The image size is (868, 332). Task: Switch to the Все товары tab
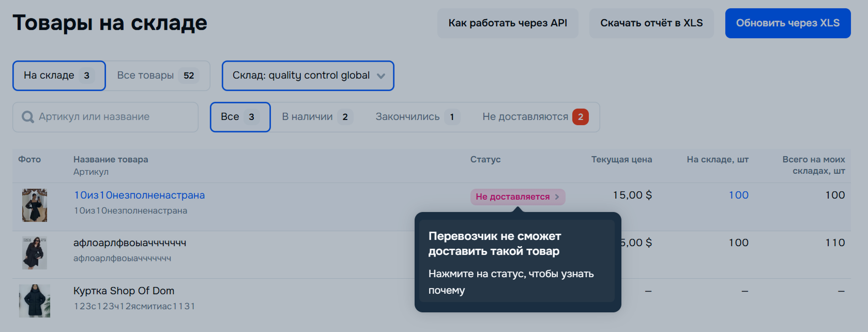pos(157,76)
